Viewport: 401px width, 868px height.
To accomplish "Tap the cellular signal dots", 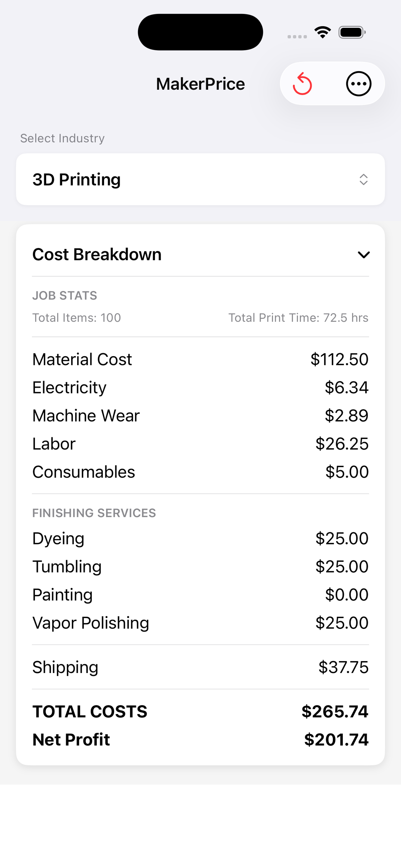I will (x=297, y=35).
